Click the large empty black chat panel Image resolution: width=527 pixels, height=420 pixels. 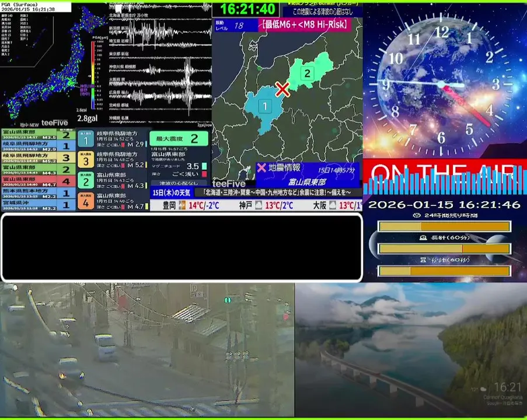(182, 247)
